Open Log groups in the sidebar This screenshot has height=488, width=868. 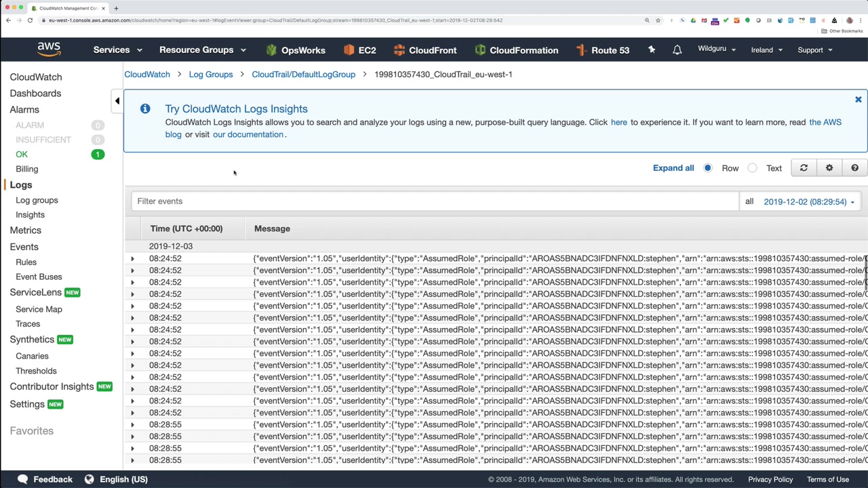(37, 201)
